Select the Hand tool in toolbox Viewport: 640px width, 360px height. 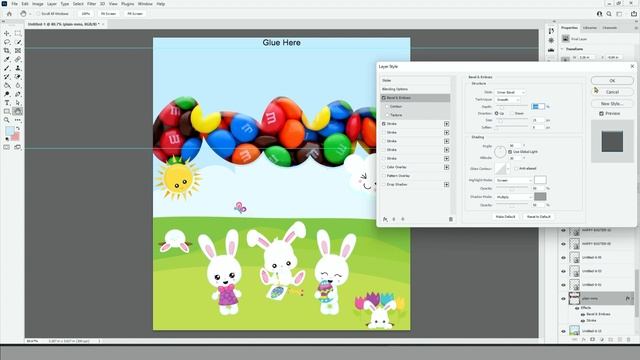tap(18, 111)
